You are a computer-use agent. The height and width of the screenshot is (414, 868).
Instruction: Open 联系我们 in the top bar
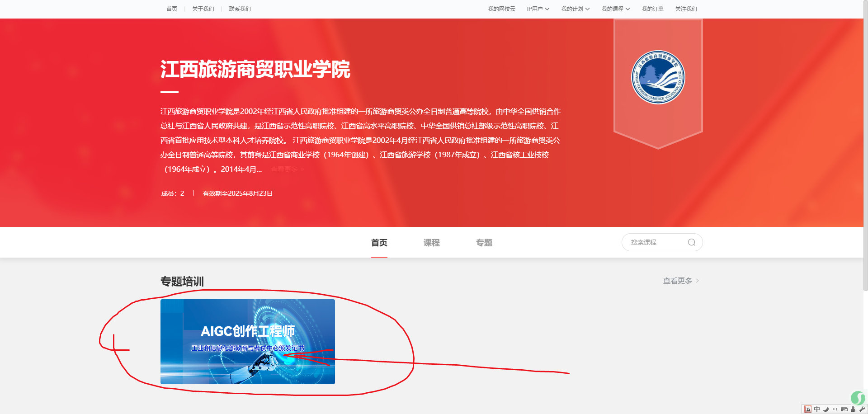tap(240, 9)
